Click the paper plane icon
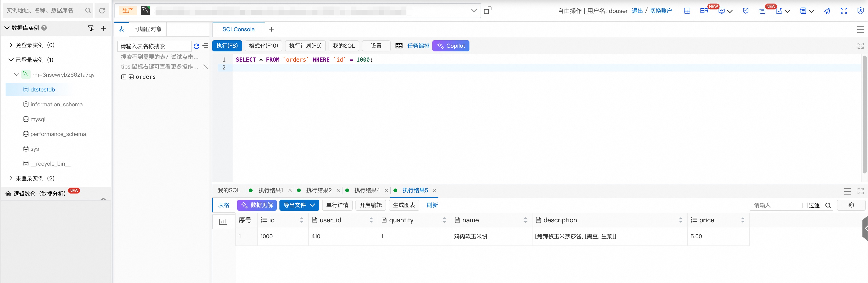Viewport: 868px width, 283px height. coord(827,11)
